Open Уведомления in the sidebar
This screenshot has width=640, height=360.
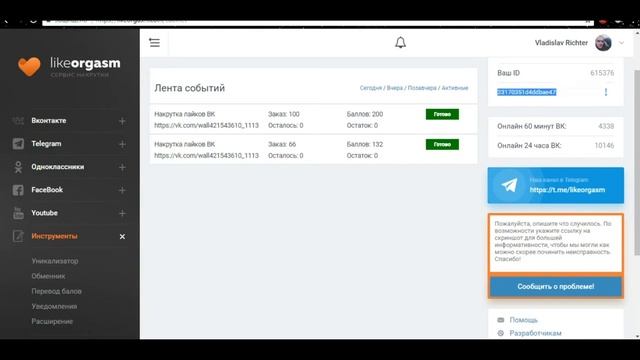[x=54, y=306]
